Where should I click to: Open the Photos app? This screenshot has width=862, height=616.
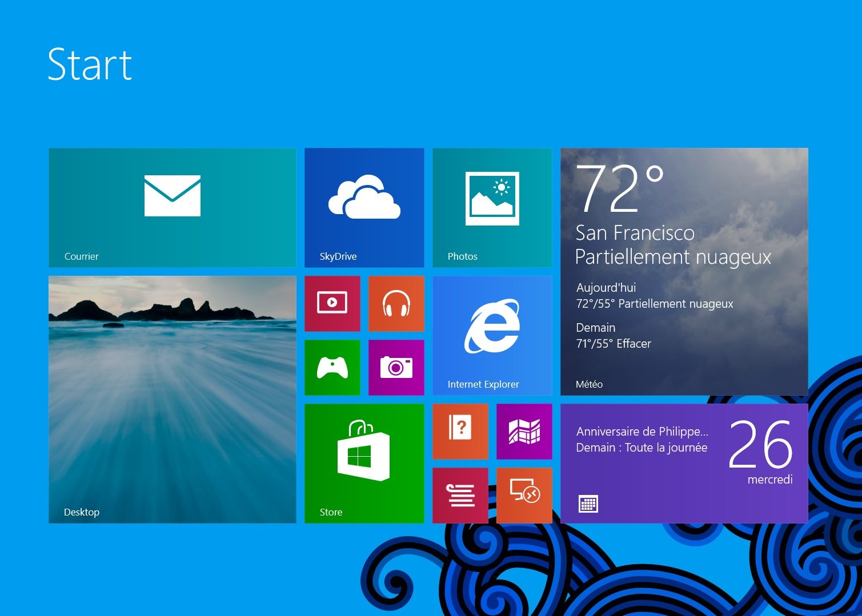(492, 207)
